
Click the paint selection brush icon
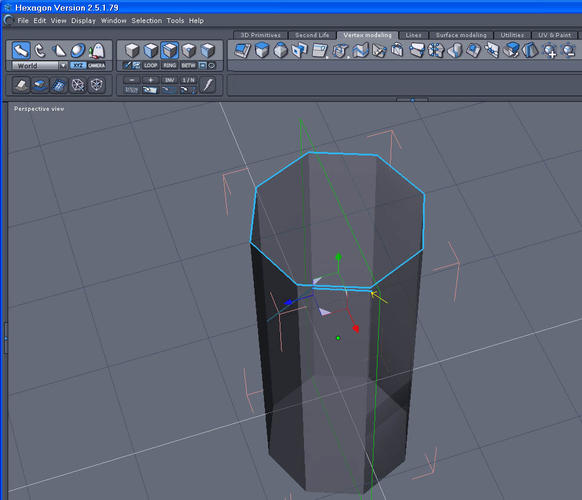coord(127,66)
